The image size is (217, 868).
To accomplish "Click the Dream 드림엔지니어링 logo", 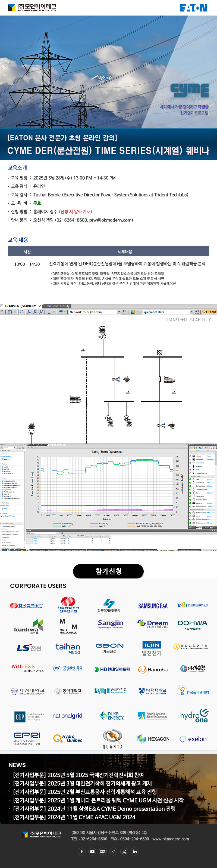I will pyautogui.click(x=152, y=624).
